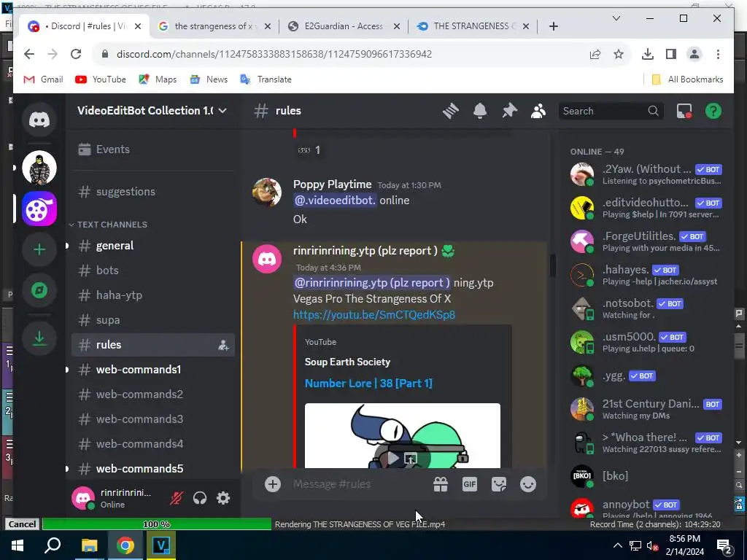Open All Bookmarks folder

point(687,79)
